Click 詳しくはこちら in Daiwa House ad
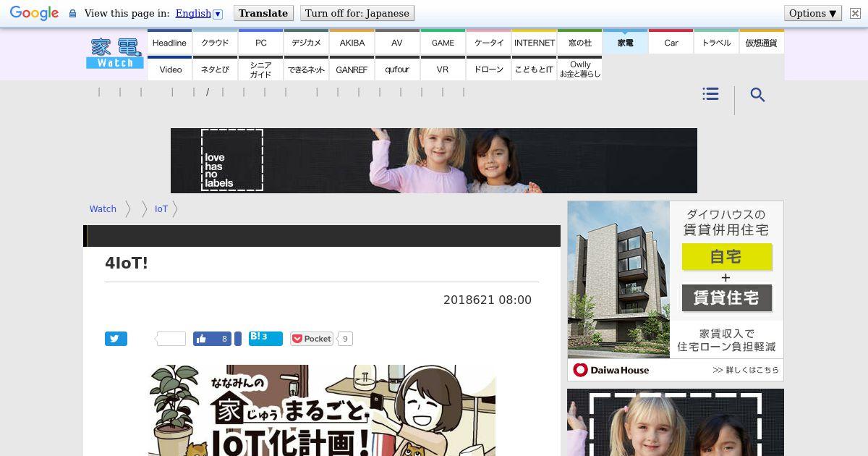This screenshot has width=868, height=456. pos(745,370)
